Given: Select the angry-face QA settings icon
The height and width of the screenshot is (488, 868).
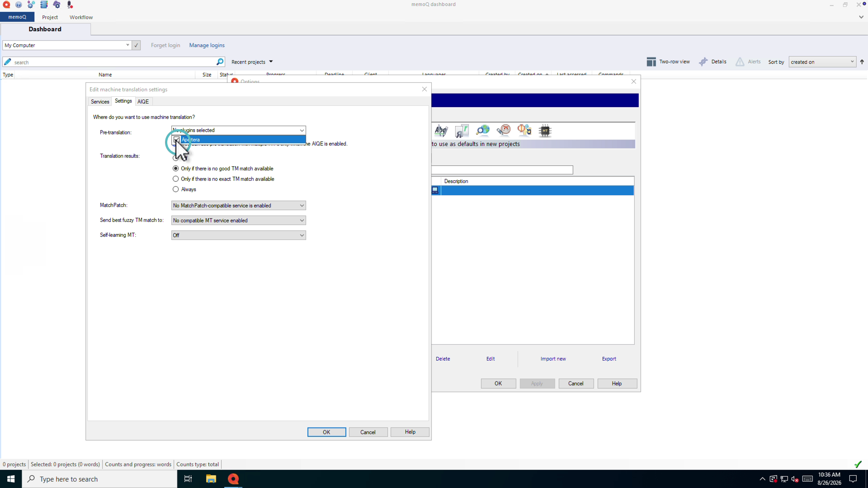Looking at the screenshot, I should pyautogui.click(x=504, y=131).
